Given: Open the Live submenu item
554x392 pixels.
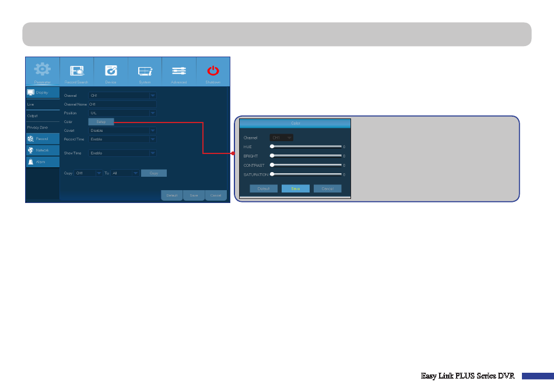Looking at the screenshot, I should click(x=43, y=104).
